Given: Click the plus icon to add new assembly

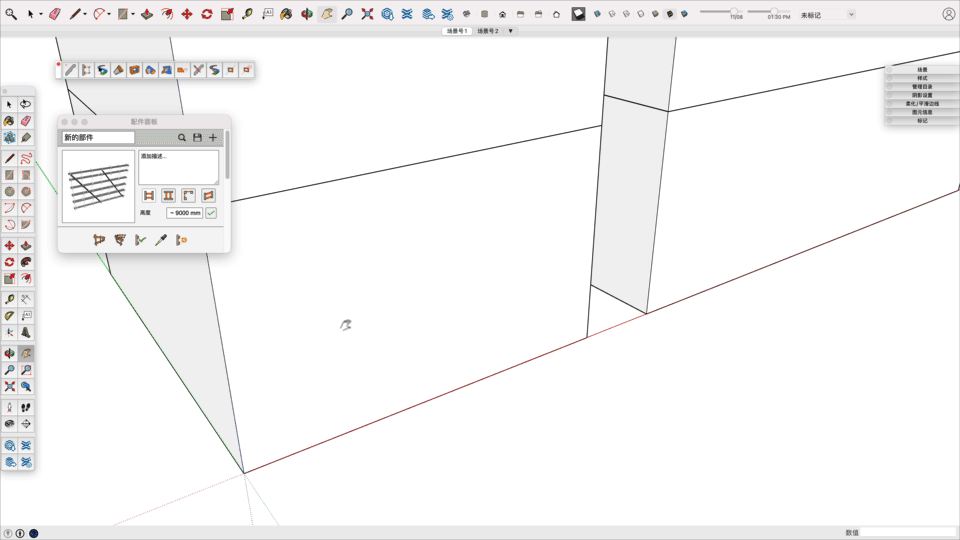Looking at the screenshot, I should tap(212, 138).
